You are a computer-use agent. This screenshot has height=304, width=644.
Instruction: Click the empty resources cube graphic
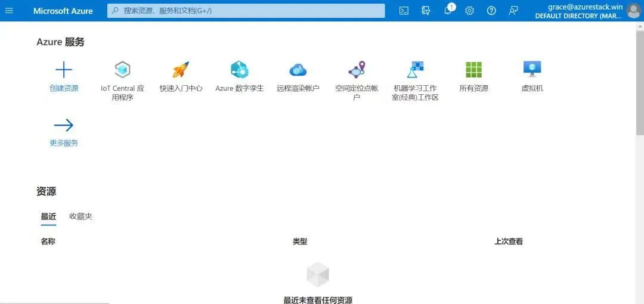point(318,275)
